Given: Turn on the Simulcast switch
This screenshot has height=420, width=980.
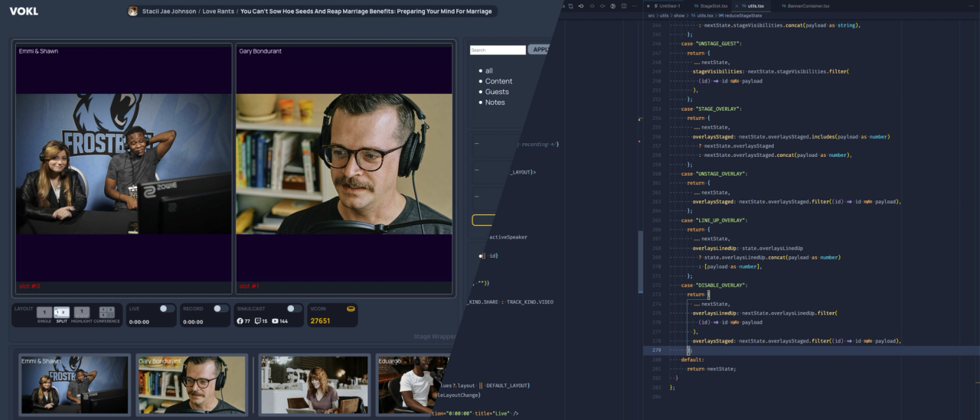Looking at the screenshot, I should [293, 308].
